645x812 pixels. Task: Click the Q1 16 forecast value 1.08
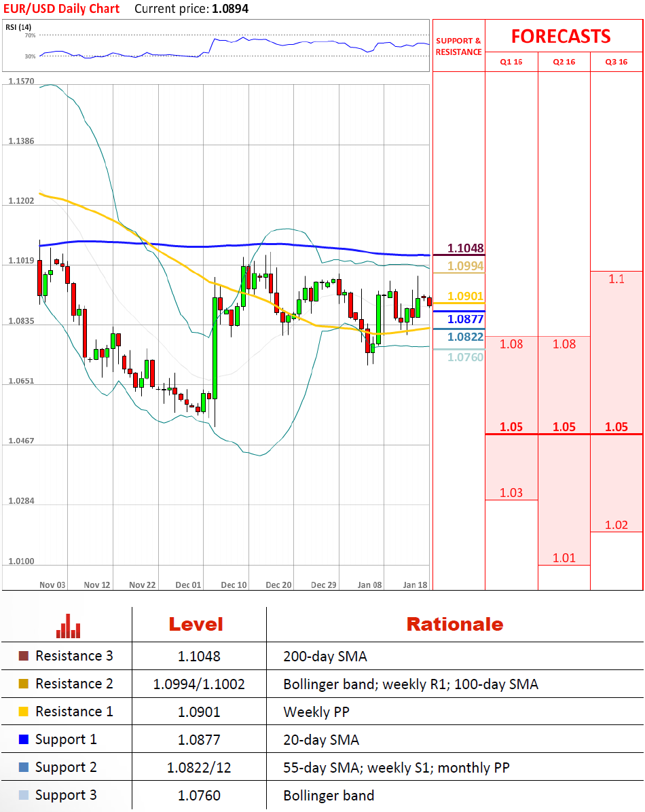511,344
